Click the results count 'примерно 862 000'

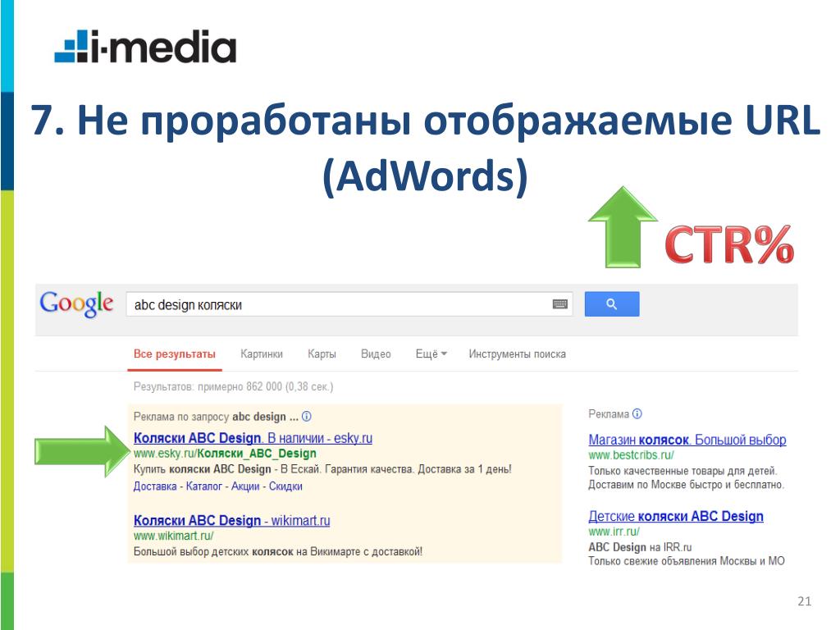coord(240,387)
